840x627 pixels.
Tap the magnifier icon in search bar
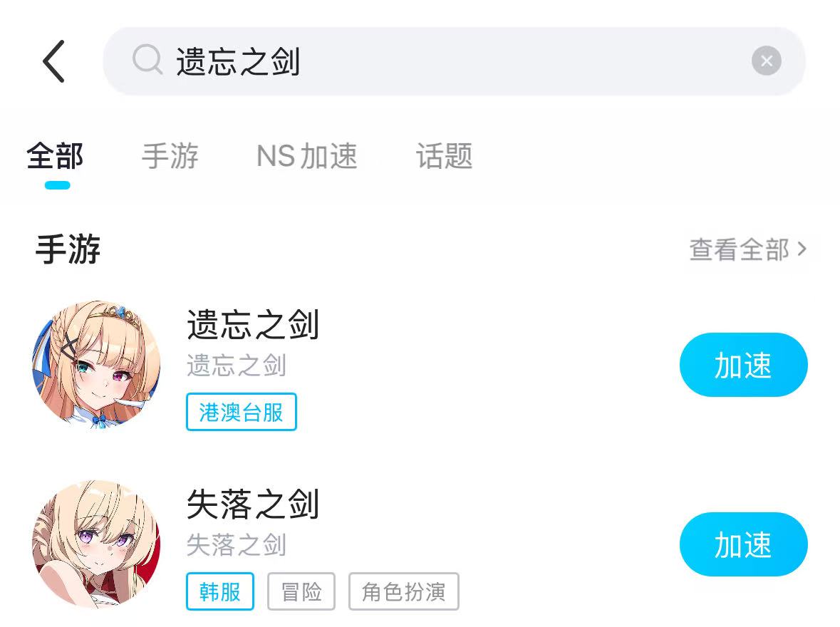pyautogui.click(x=147, y=59)
